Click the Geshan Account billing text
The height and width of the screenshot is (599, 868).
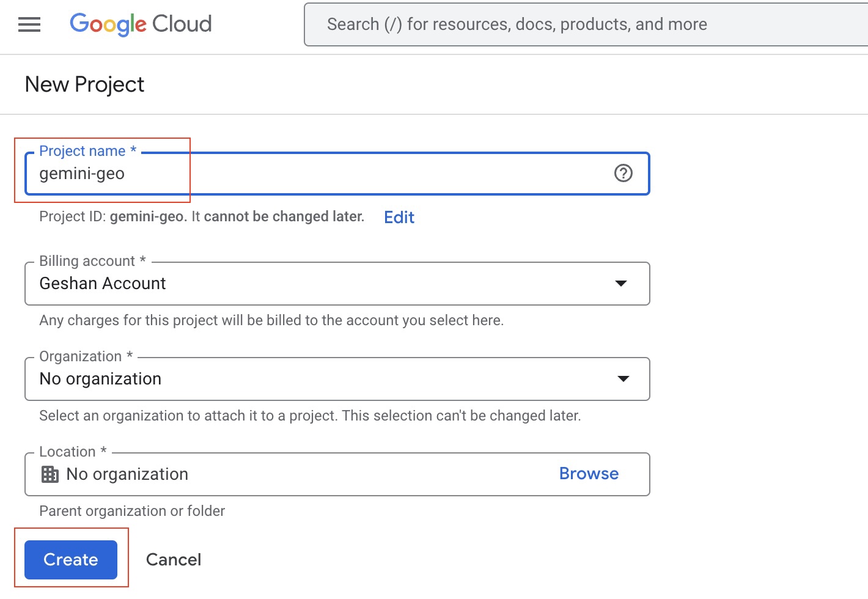tap(102, 283)
